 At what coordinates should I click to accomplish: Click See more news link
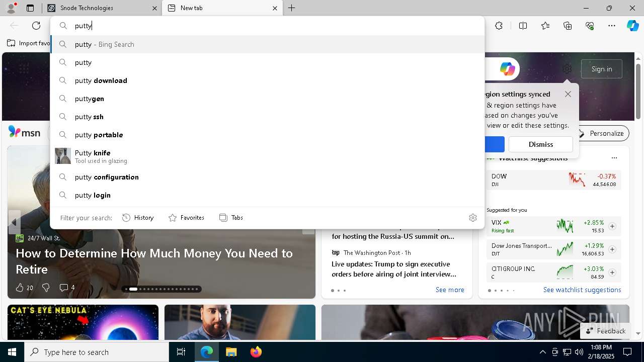click(x=450, y=290)
